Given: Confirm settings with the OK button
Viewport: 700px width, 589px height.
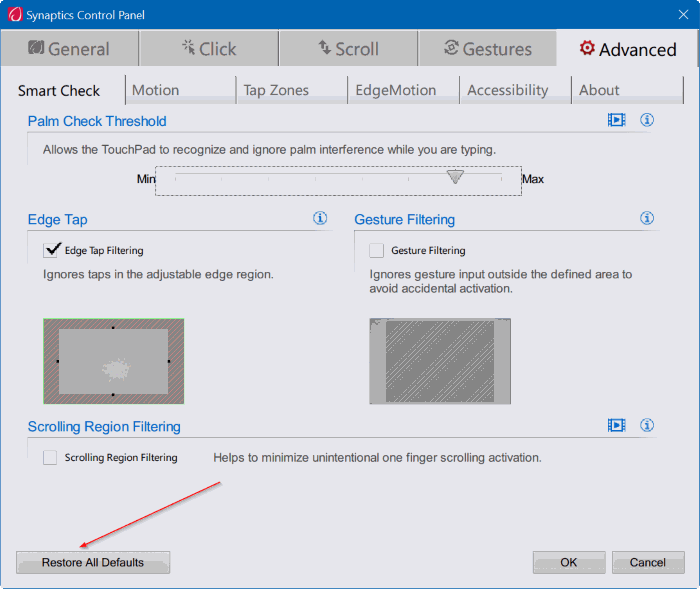Looking at the screenshot, I should tap(569, 563).
